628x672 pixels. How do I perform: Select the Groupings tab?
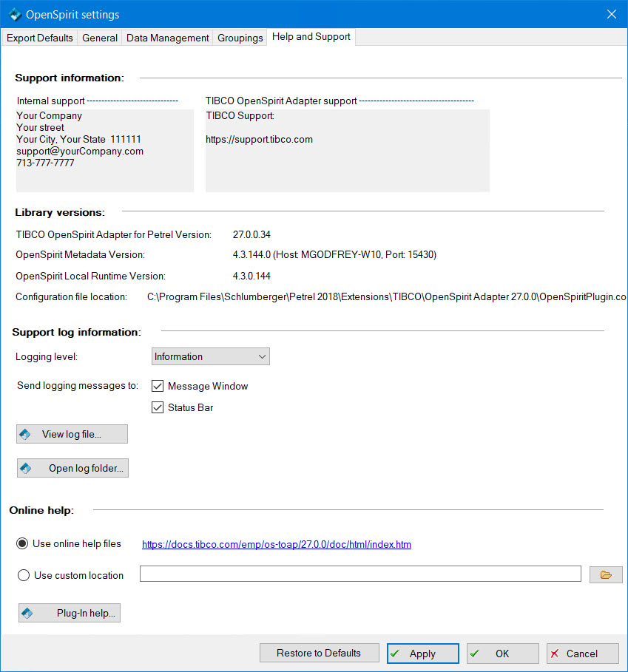[x=240, y=38]
